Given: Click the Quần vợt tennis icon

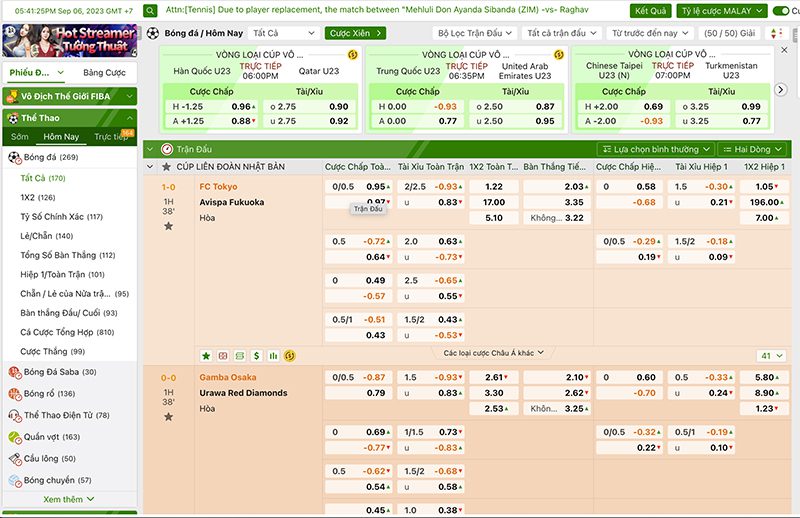Looking at the screenshot, I should [x=15, y=437].
